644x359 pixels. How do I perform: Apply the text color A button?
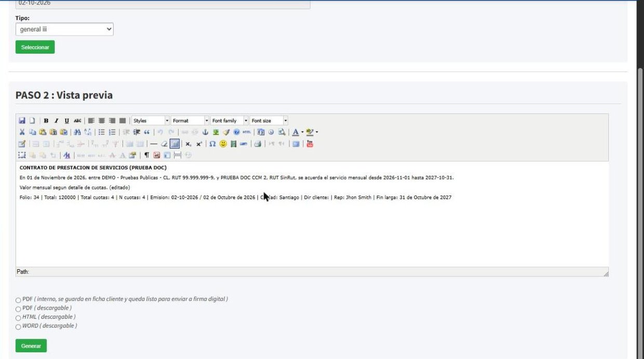click(296, 132)
